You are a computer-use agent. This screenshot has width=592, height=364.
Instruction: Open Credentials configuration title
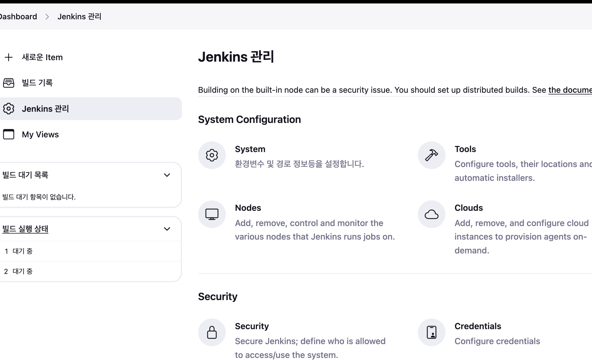[x=478, y=326]
